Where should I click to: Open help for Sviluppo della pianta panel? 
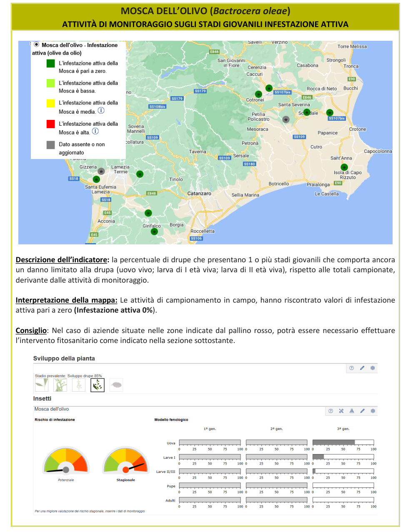pos(351,368)
